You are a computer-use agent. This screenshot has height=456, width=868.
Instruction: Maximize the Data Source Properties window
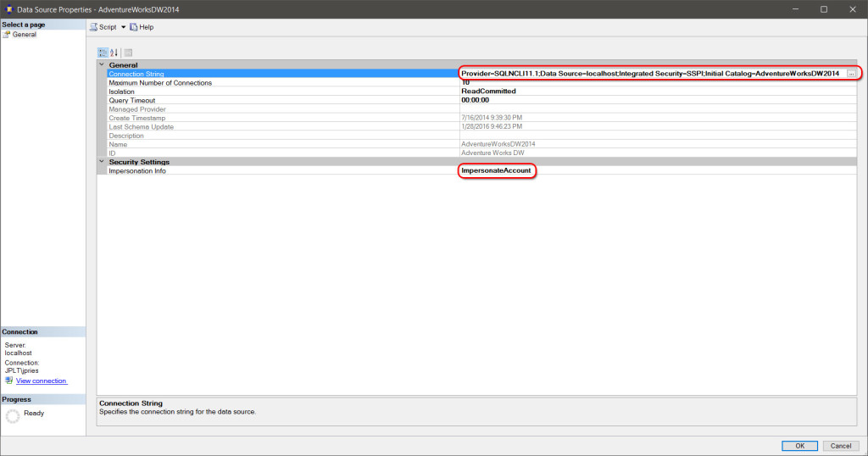[x=823, y=9]
